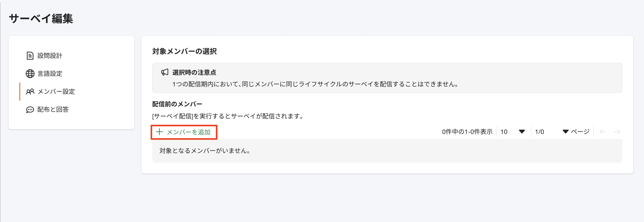Switch to the 配布と回答 section
Viewport: 644px width, 222px height.
click(x=53, y=109)
